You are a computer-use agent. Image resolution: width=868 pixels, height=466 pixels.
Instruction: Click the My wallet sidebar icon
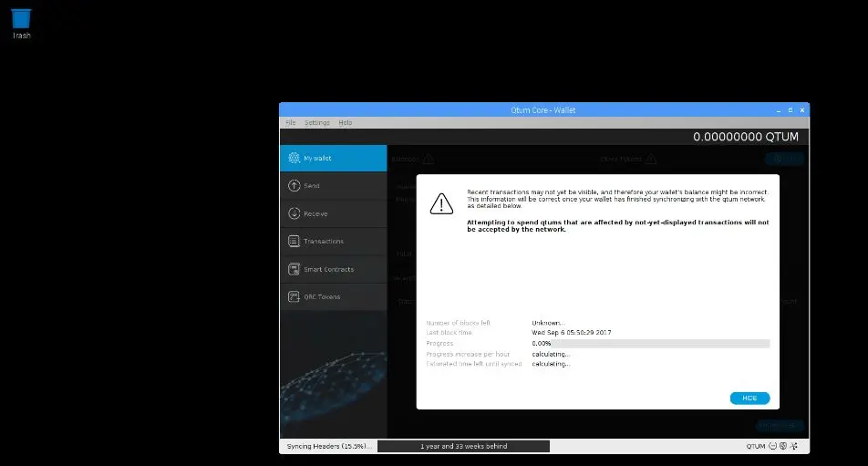tap(294, 159)
